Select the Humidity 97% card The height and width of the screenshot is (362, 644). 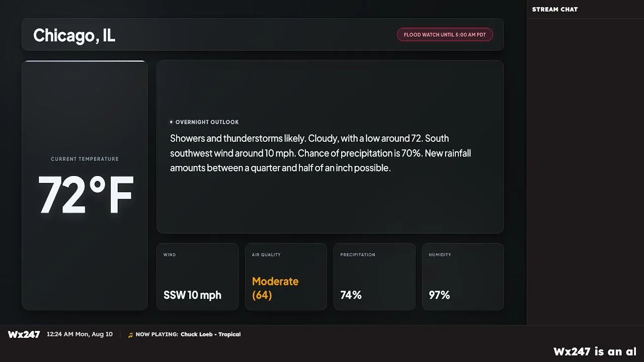click(x=463, y=277)
